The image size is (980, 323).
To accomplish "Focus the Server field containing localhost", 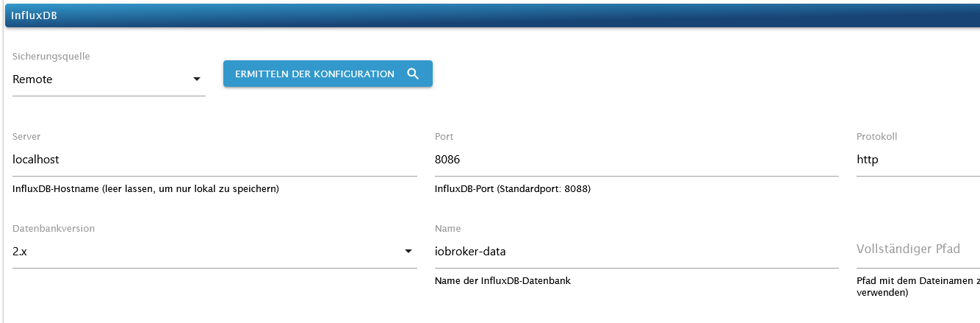I will pyautogui.click(x=215, y=160).
